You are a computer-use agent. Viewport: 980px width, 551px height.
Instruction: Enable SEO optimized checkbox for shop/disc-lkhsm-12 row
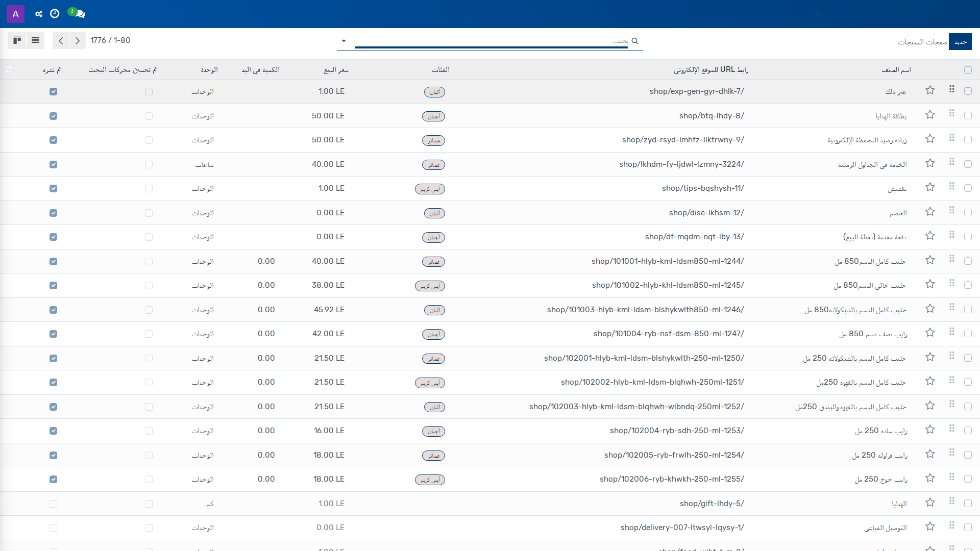(x=149, y=213)
